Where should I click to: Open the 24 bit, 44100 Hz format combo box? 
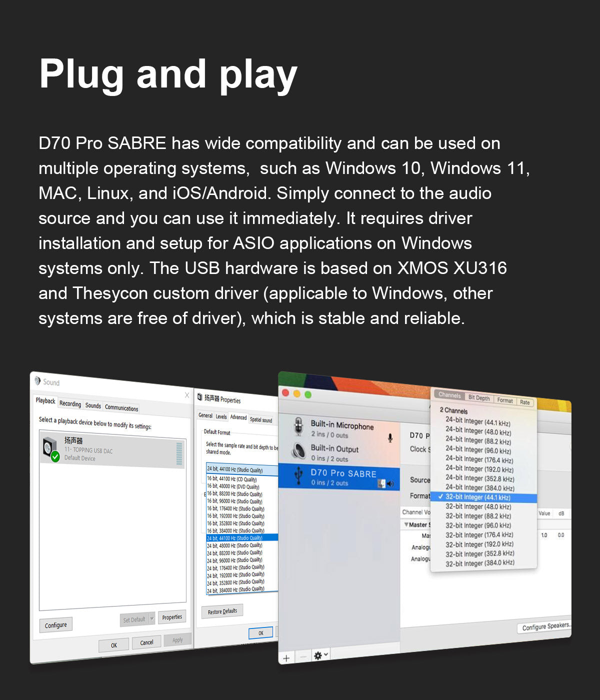pyautogui.click(x=242, y=469)
